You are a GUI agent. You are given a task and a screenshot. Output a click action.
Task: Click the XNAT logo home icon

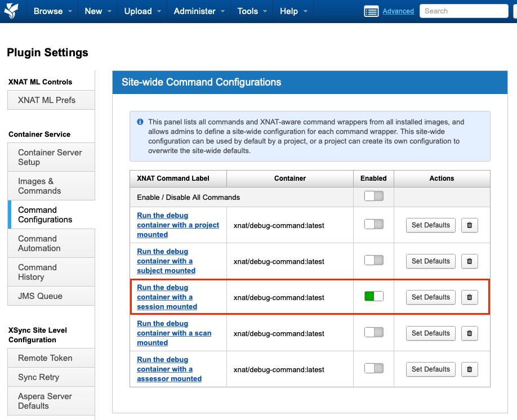tap(11, 11)
